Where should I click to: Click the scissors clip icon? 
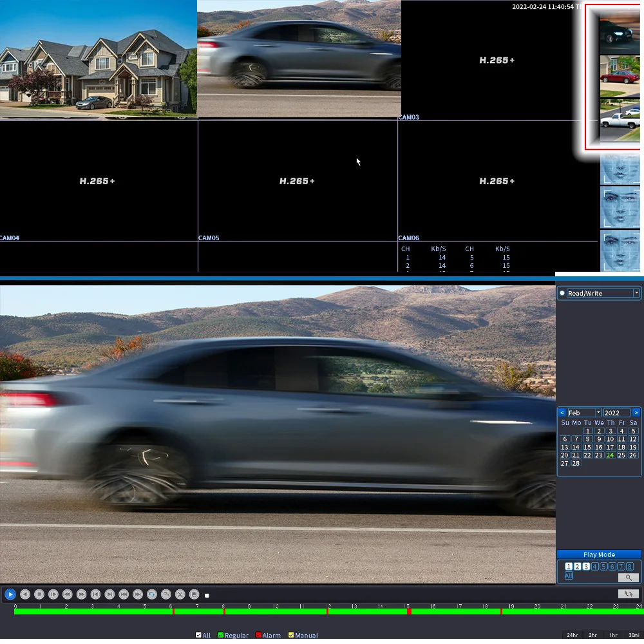tap(180, 594)
